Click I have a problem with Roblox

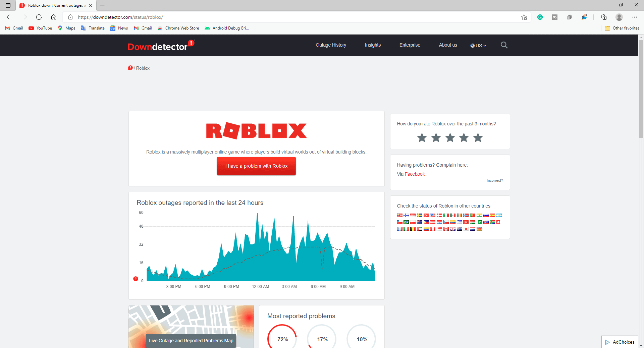256,166
